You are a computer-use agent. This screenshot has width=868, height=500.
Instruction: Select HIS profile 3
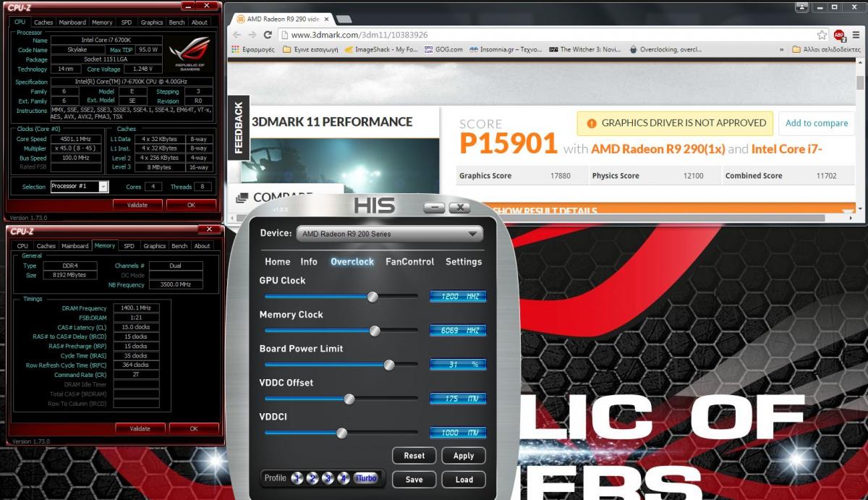[x=328, y=478]
